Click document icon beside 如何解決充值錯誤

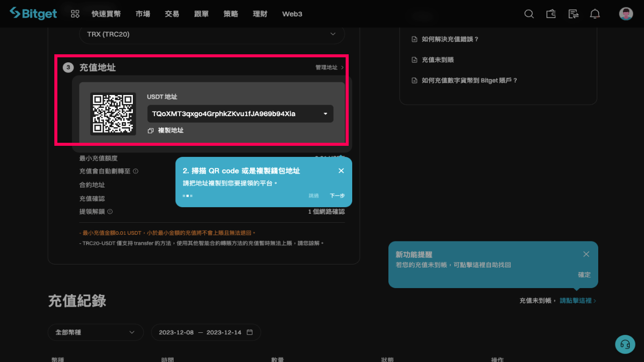[x=415, y=39]
